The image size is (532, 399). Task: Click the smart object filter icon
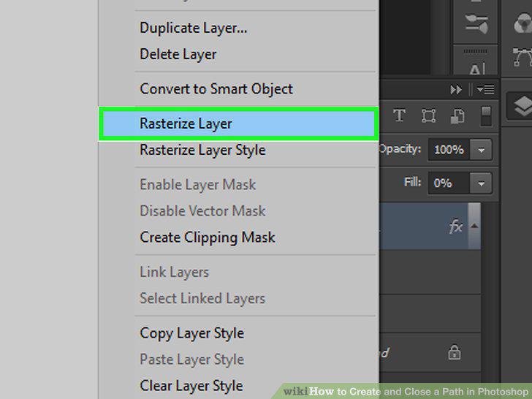457,116
